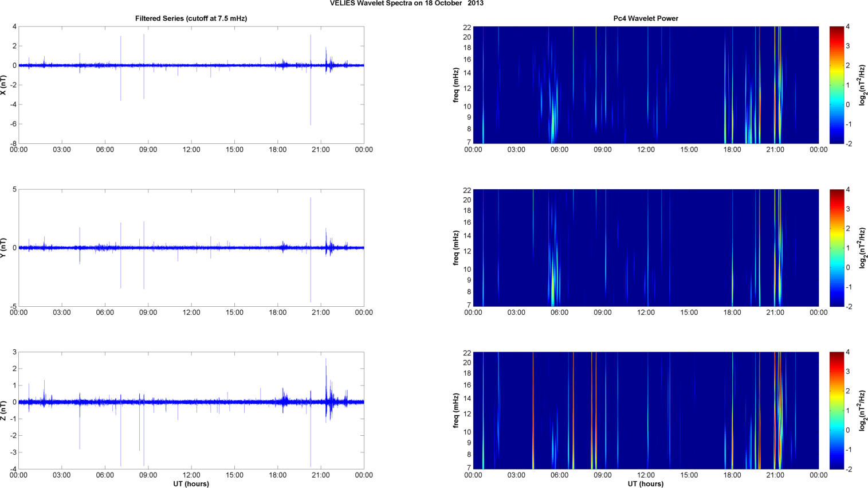The width and height of the screenshot is (868, 488).
Task: Click the bottom wavelet power spectrogram
Action: click(x=645, y=411)
